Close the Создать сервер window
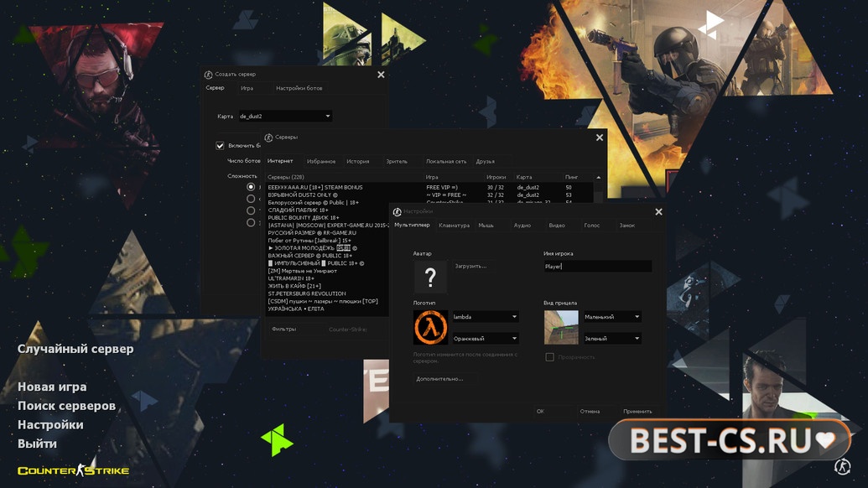Viewport: 868px width, 488px height. point(381,75)
